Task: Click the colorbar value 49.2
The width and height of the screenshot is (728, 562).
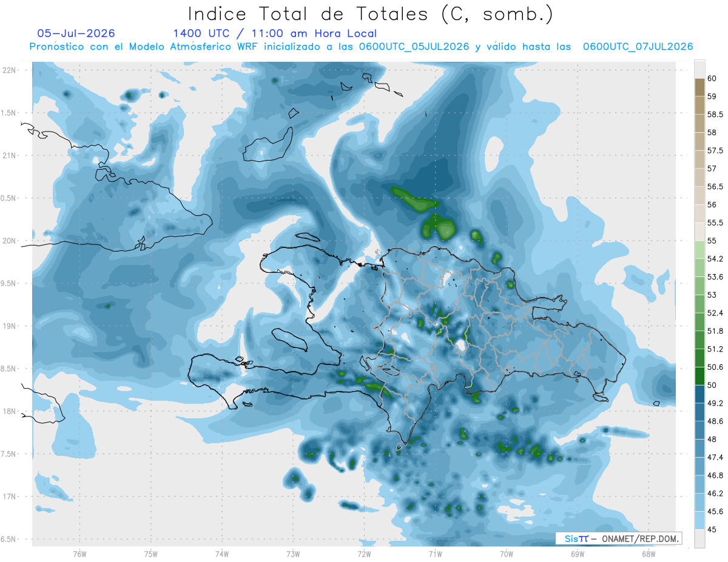Action: click(715, 403)
